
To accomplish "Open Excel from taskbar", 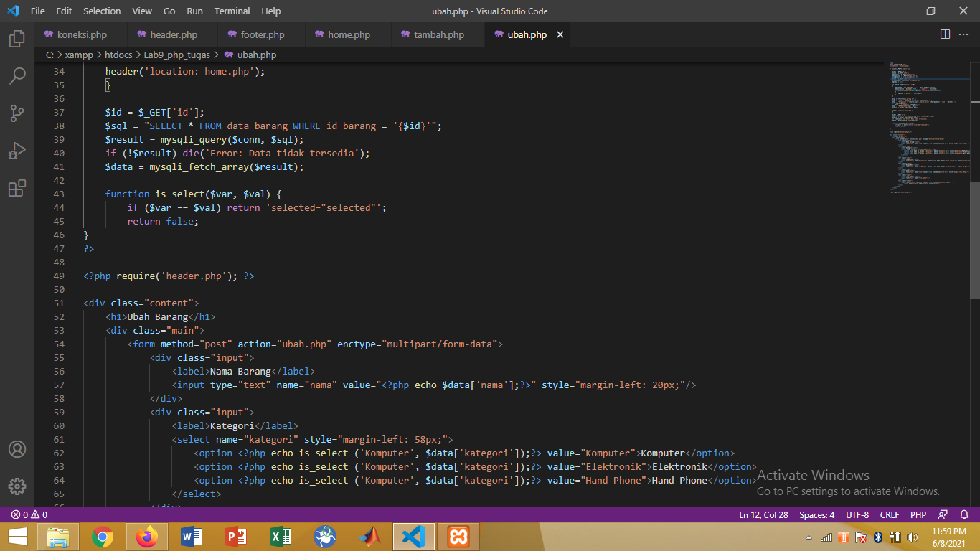I will point(281,537).
